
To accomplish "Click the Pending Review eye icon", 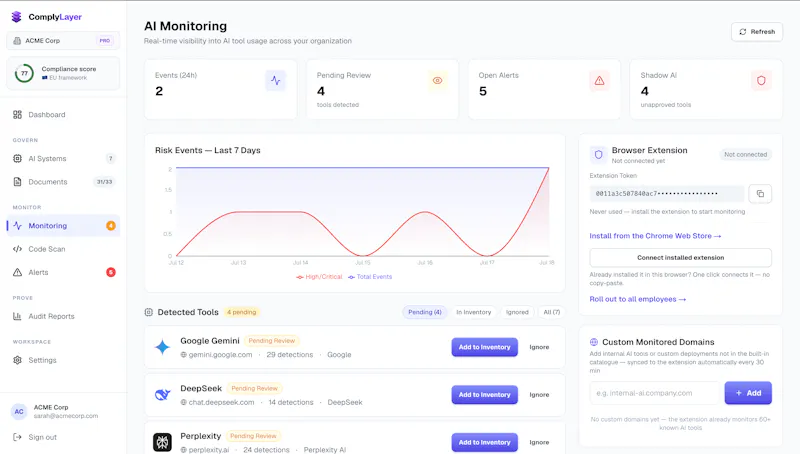I will [437, 81].
